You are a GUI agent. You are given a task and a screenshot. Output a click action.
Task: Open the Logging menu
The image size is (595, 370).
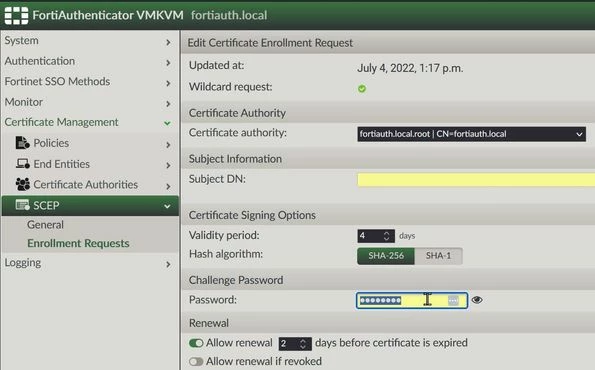point(23,263)
